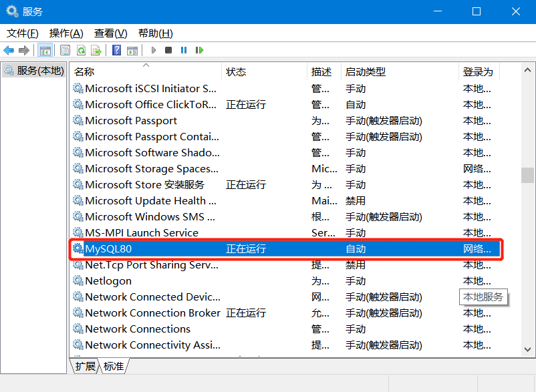The height and width of the screenshot is (392, 536).
Task: Select Microsoft Storage Spaces... service
Action: coord(286,169)
